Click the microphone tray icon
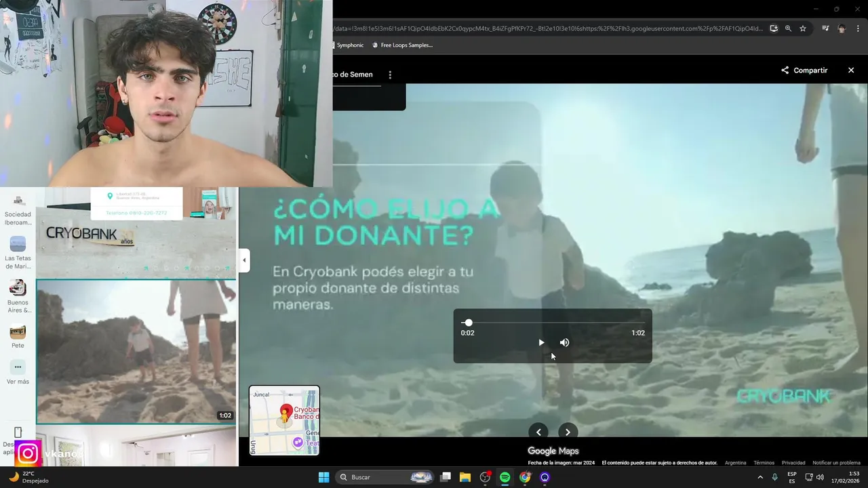This screenshot has height=488, width=868. [x=774, y=477]
